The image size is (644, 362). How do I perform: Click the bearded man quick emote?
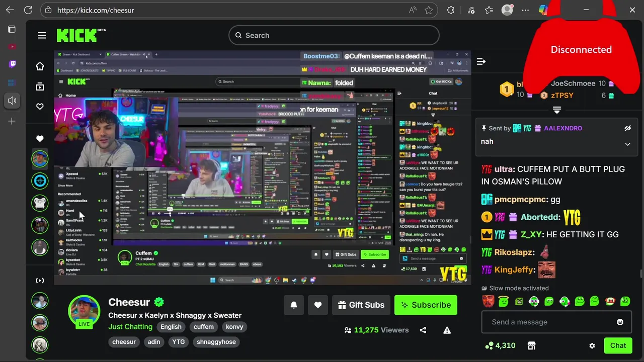(x=488, y=302)
